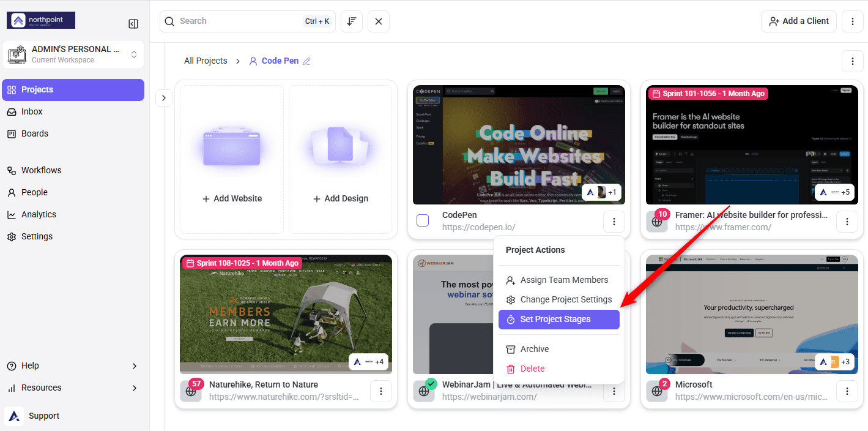Click Add a Client button
The image size is (868, 431).
799,21
